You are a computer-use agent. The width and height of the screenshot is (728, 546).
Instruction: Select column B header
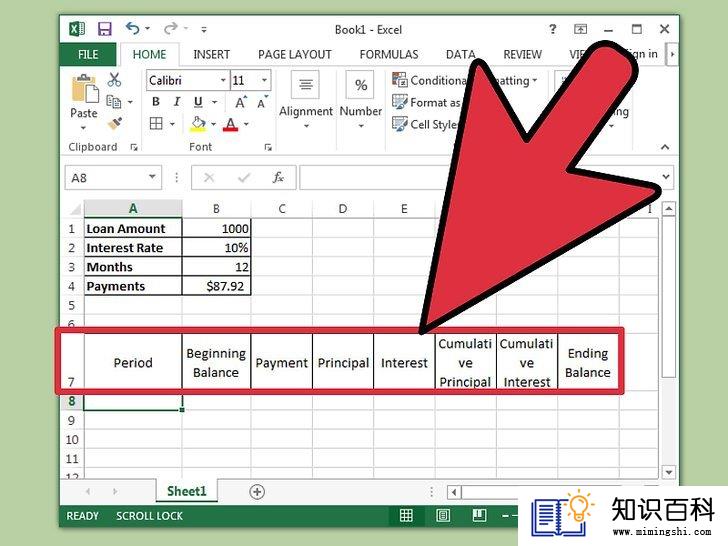pyautogui.click(x=216, y=208)
